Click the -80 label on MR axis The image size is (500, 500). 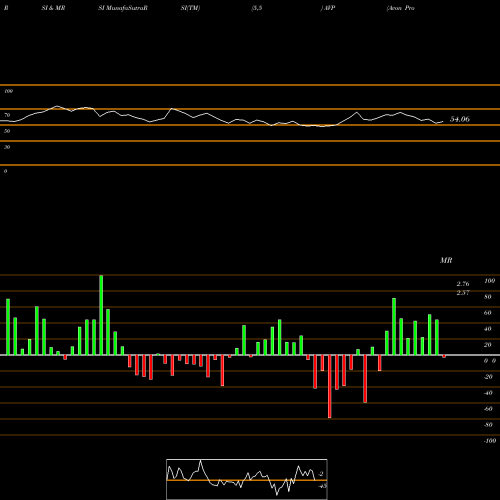coord(488,425)
